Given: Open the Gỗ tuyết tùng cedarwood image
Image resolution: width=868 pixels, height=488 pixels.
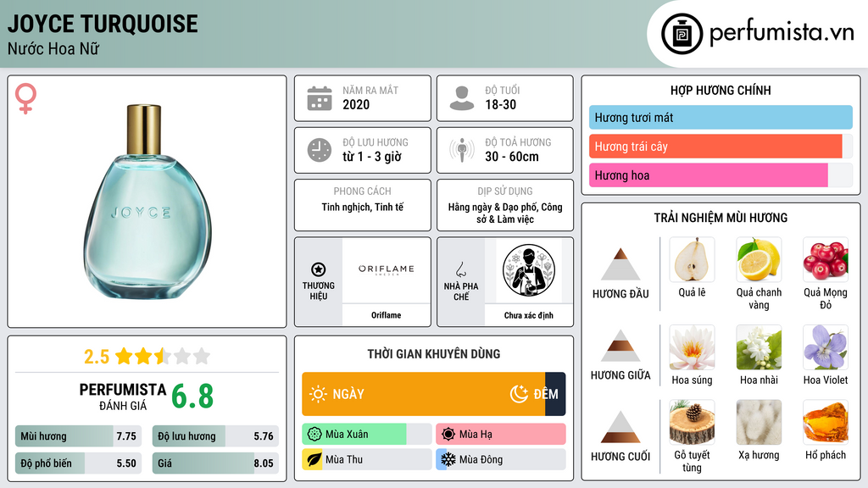Looking at the screenshot, I should pos(692,422).
